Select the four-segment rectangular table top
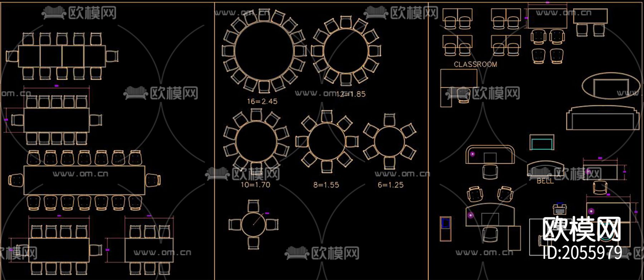The image size is (644, 280). click(62, 56)
